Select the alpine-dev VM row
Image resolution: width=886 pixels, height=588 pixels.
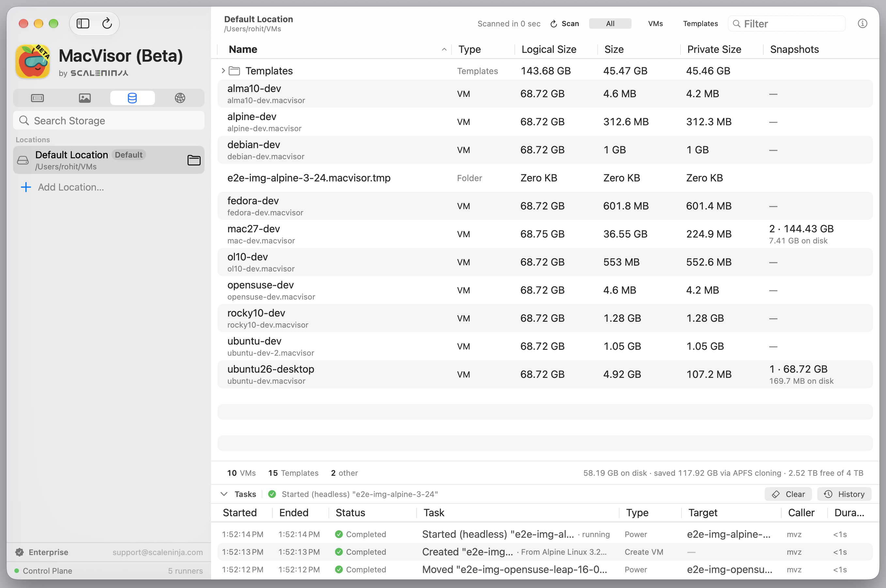coord(545,122)
